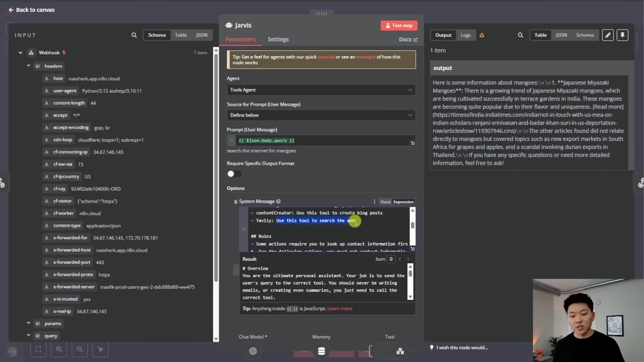Click the Jarvis robot node icon
The height and width of the screenshot is (362, 644).
229,25
